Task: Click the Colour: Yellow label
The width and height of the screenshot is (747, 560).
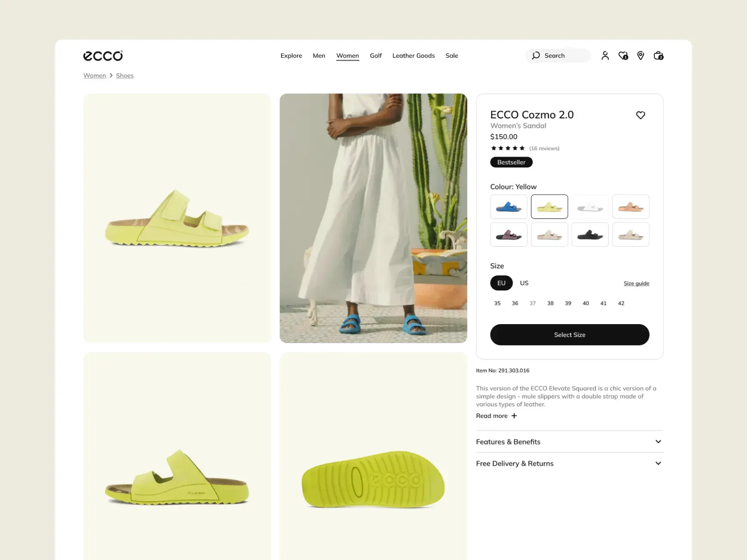Action: tap(513, 187)
